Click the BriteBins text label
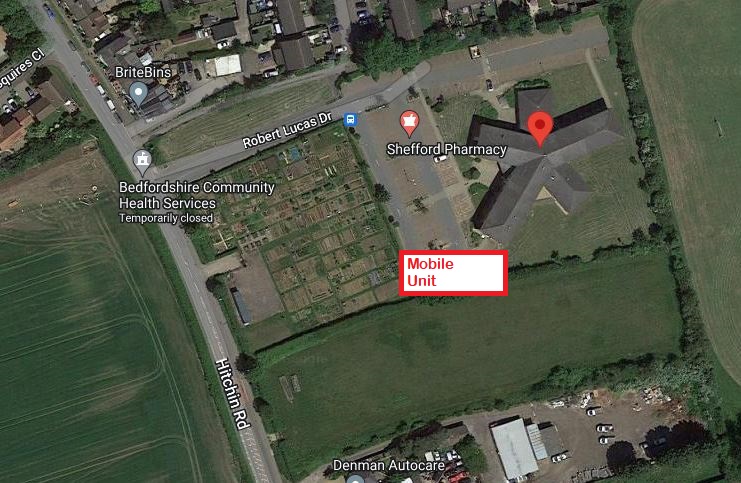 coord(143,72)
